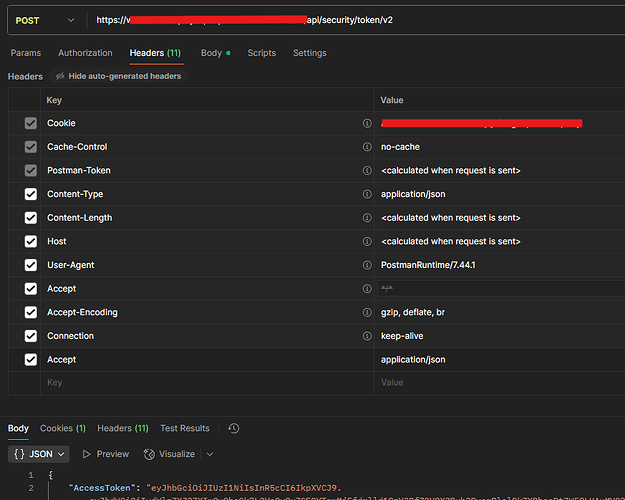Viewport: 625px width, 500px height.
Task: Click the AccessToken key in response
Action: [x=102, y=488]
